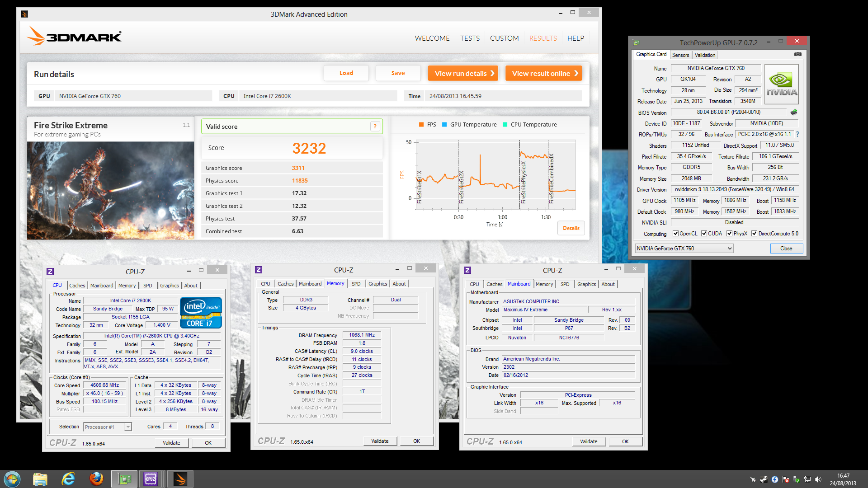Click View result online
Image resolution: width=868 pixels, height=488 pixels.
click(x=543, y=73)
